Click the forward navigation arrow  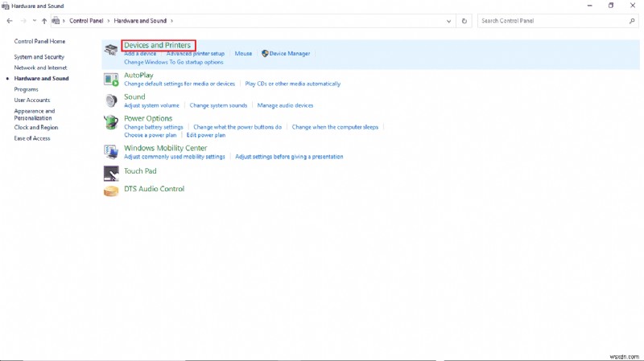click(23, 21)
